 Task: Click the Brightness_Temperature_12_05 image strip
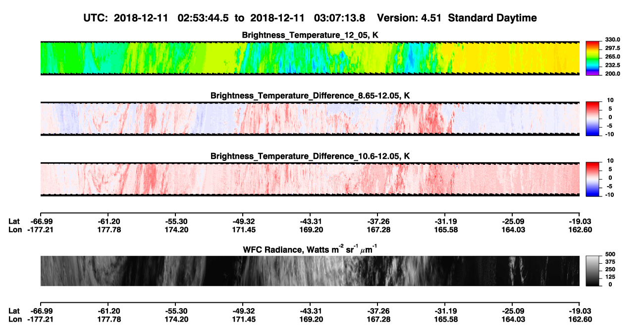(310, 58)
